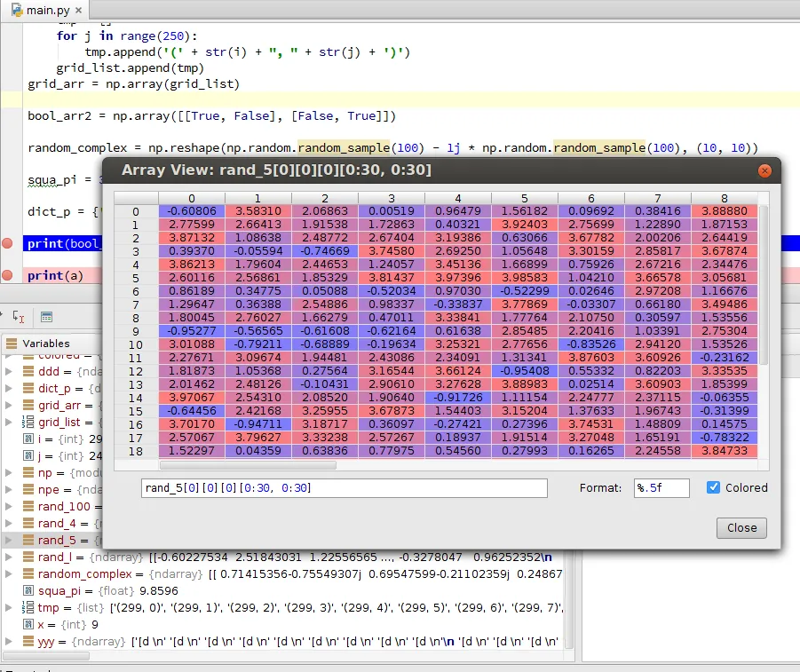Close the main.py editor tab
This screenshot has width=800, height=672.
coord(78,10)
